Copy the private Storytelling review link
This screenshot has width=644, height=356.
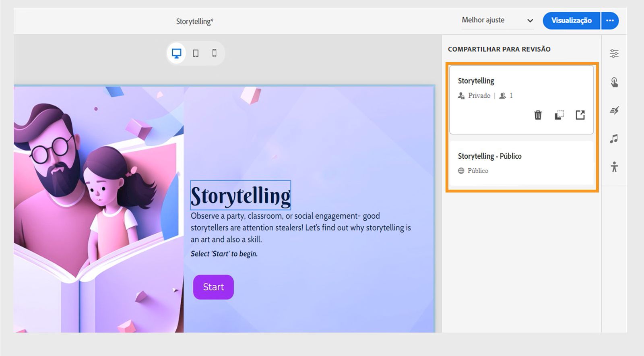[559, 115]
